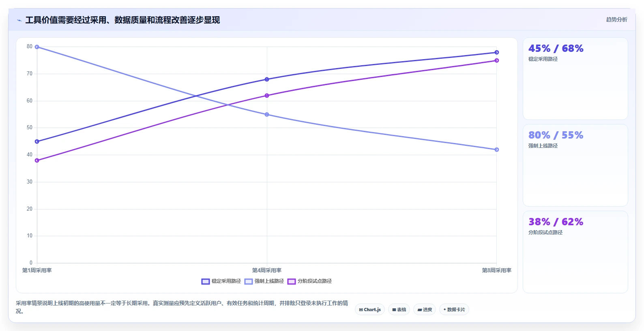Image resolution: width=644 pixels, height=331 pixels.
Task: Open the 80% / 55% 强制上线路径 card
Action: 575,165
